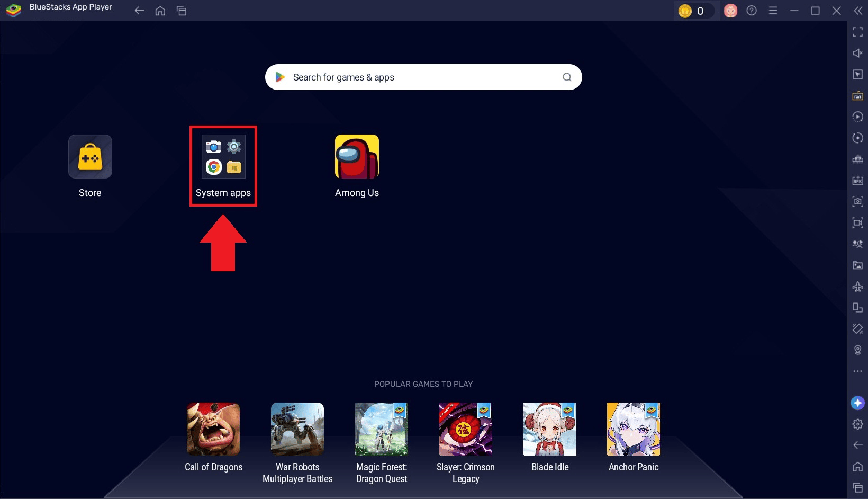Viewport: 868px width, 499px height.
Task: Click the Anchor Panic label
Action: coord(634,467)
